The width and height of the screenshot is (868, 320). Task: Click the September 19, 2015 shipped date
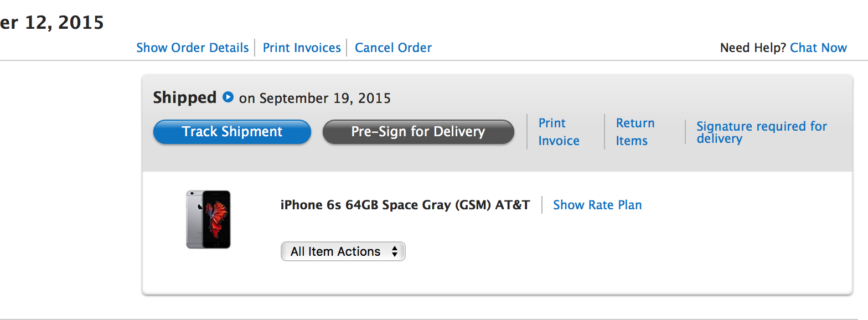(324, 99)
